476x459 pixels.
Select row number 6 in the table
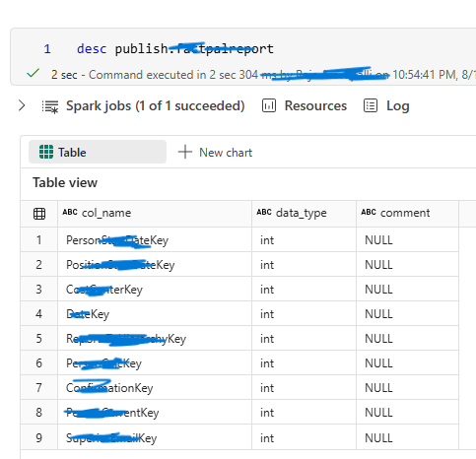click(38, 363)
